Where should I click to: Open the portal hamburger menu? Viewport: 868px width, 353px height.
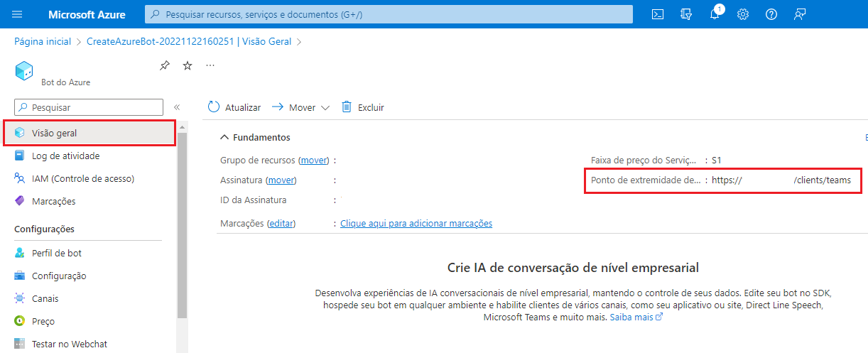coord(18,14)
